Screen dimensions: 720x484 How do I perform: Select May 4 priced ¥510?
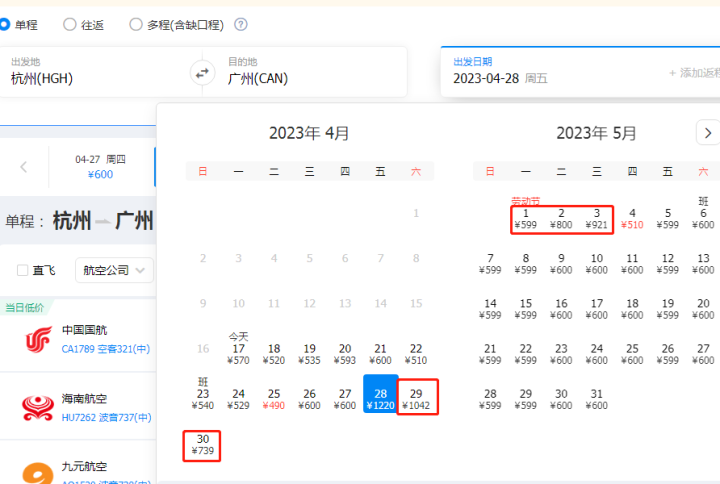coord(632,218)
